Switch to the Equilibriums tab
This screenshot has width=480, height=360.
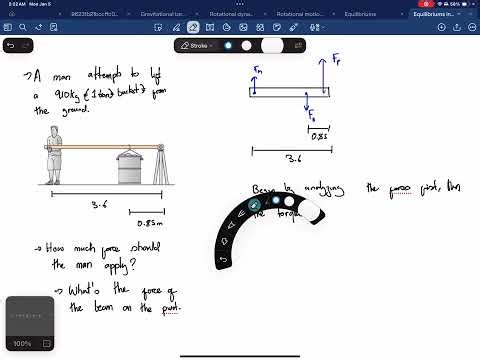360,14
